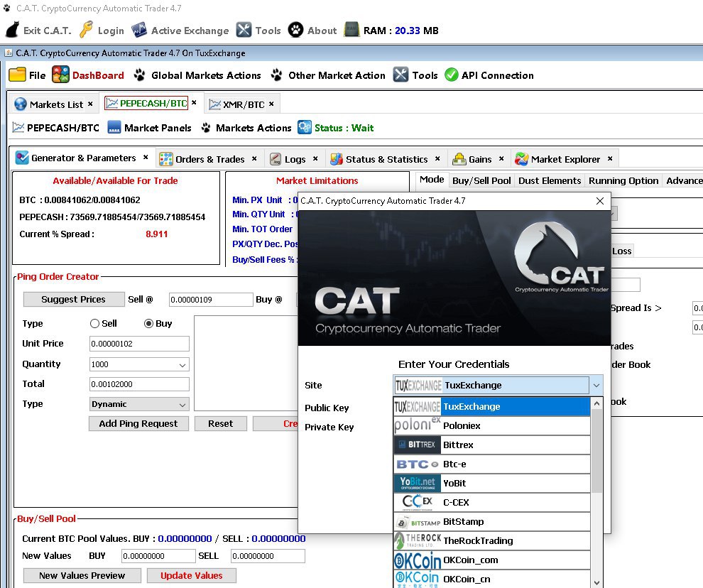Click Global Markets Actions paw icon

coord(139,75)
